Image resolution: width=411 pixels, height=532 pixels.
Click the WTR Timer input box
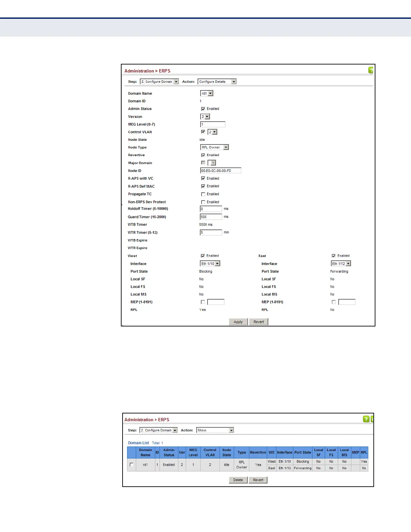click(211, 232)
